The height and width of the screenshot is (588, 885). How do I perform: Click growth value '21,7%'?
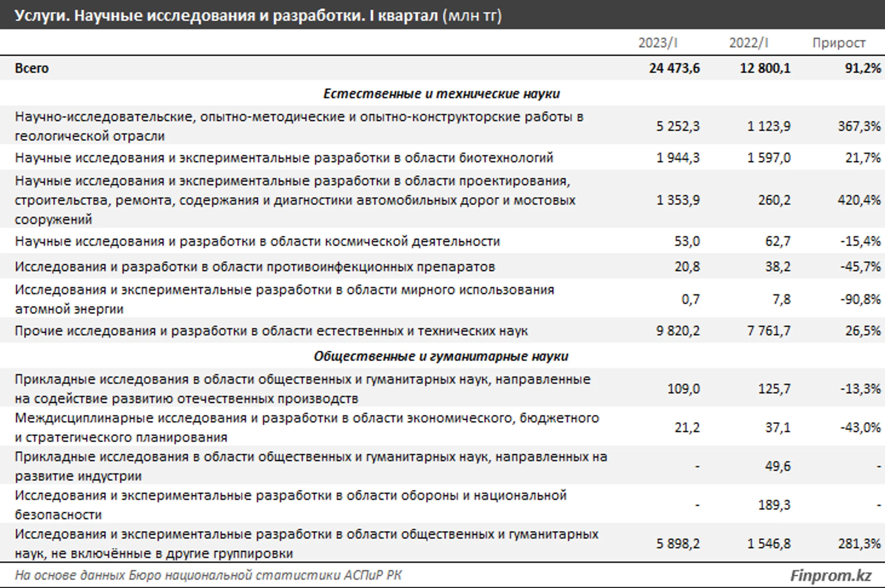(863, 158)
